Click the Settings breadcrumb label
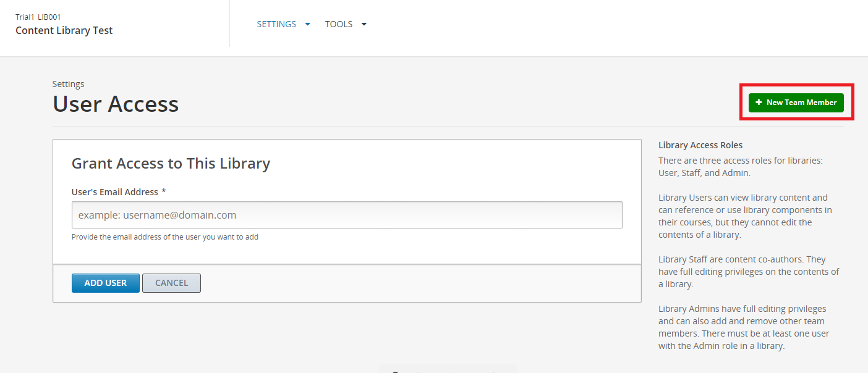 point(68,83)
